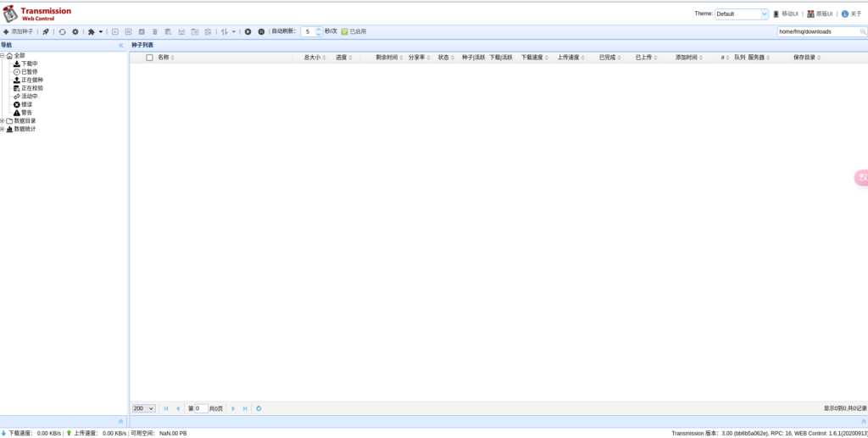Select 已暂停 in navigation tree
Image resolution: width=868 pixels, height=438 pixels.
click(x=29, y=72)
